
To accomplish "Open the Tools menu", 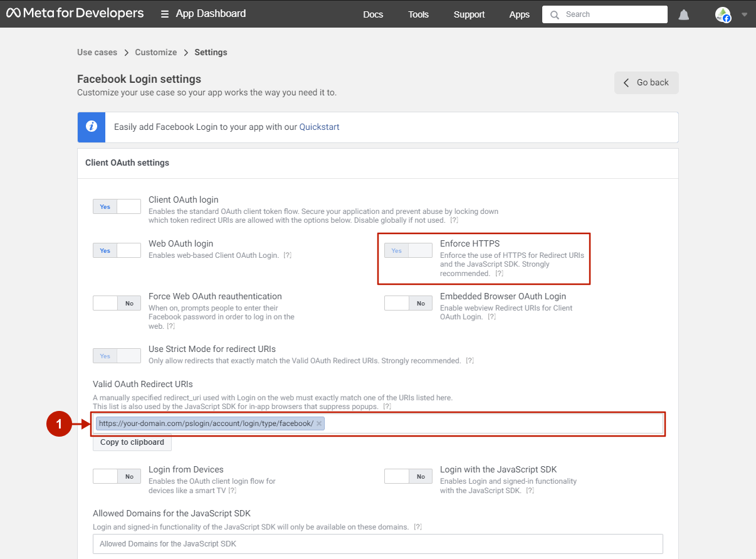I will click(x=418, y=14).
